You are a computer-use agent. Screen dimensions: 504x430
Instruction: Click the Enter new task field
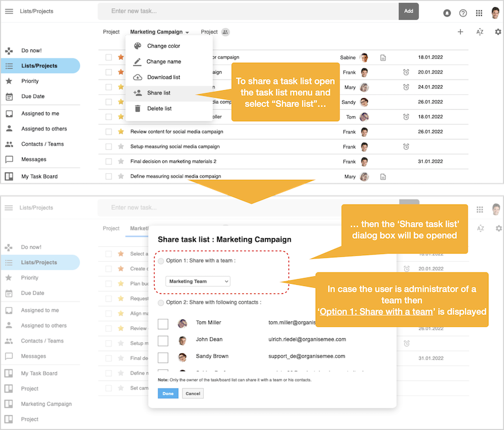248,11
